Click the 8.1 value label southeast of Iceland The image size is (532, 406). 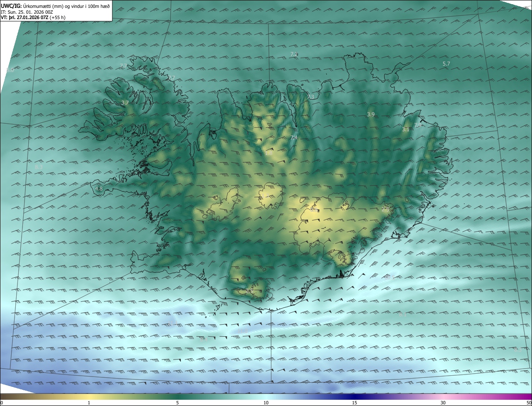coord(402,315)
